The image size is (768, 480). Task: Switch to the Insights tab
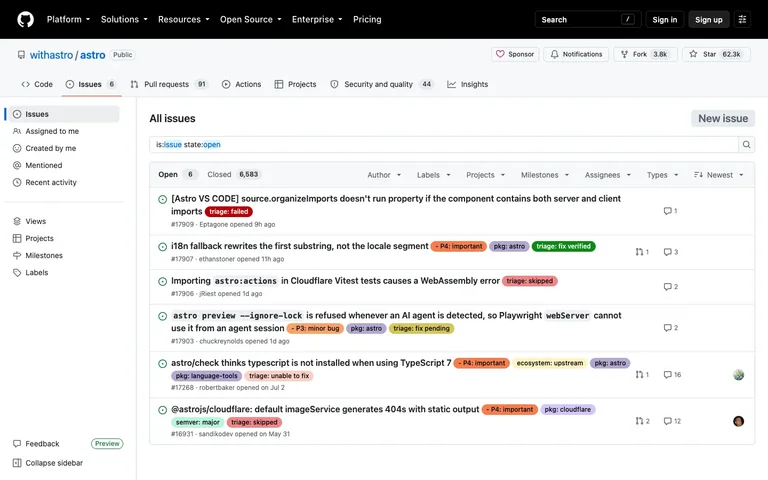point(468,84)
